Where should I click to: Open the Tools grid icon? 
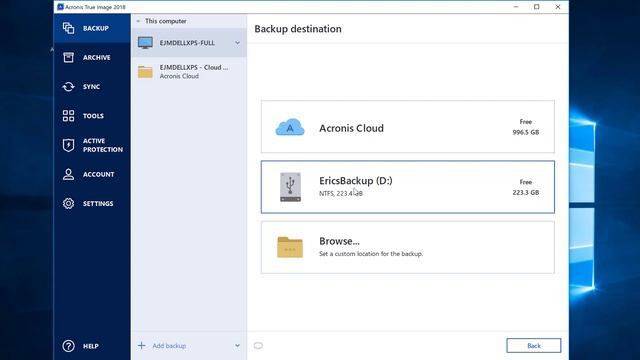coord(68,116)
